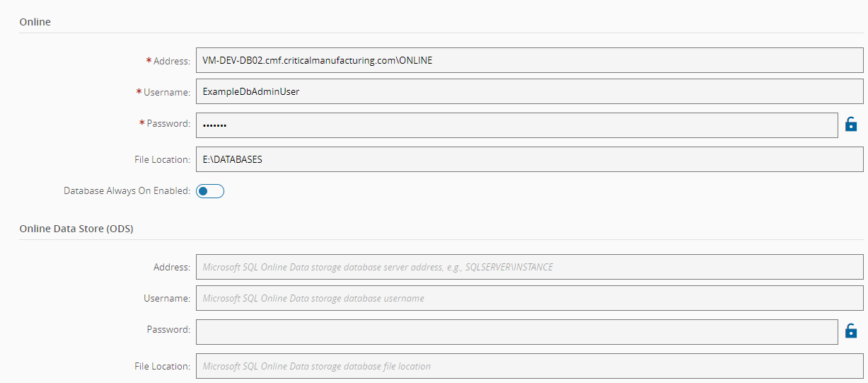Select the ODS database File Location input
This screenshot has height=383, width=868.
pos(529,366)
